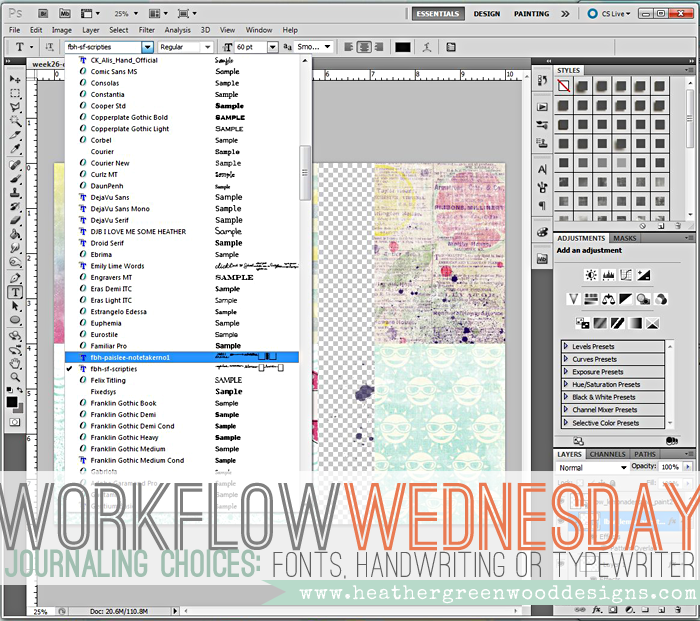This screenshot has height=621, width=700.
Task: Switch to the Paths tab
Action: point(645,454)
